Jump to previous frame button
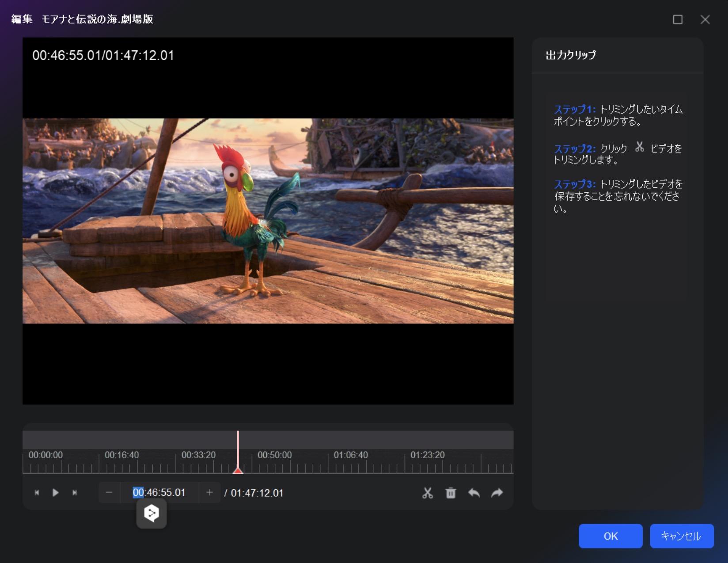This screenshot has width=728, height=563. 37,492
